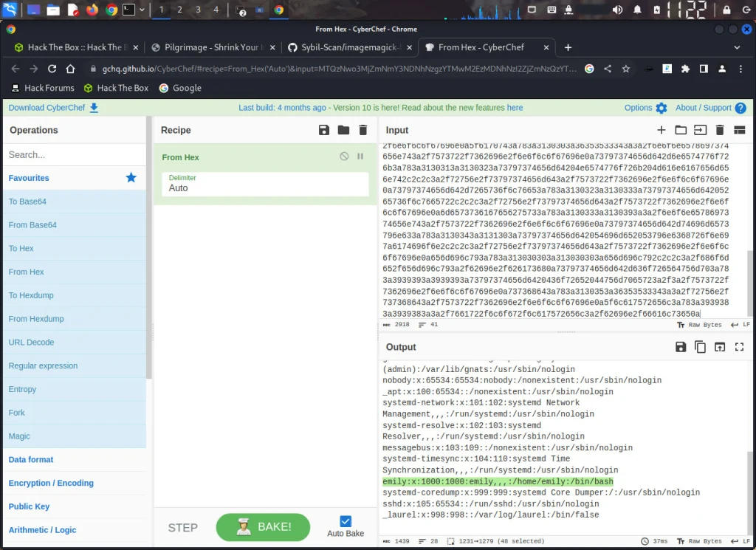Viewport: 756px width, 550px height.
Task: Replace input with output
Action: point(720,347)
